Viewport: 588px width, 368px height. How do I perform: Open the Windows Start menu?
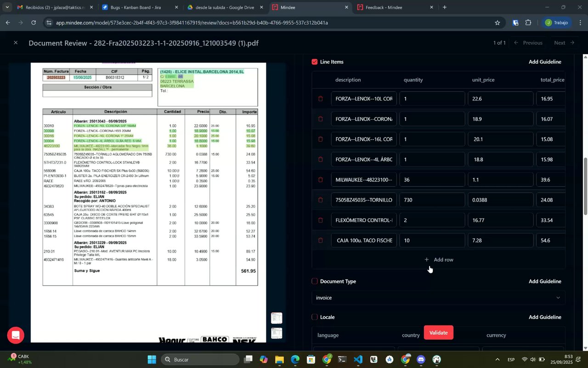coord(152,359)
